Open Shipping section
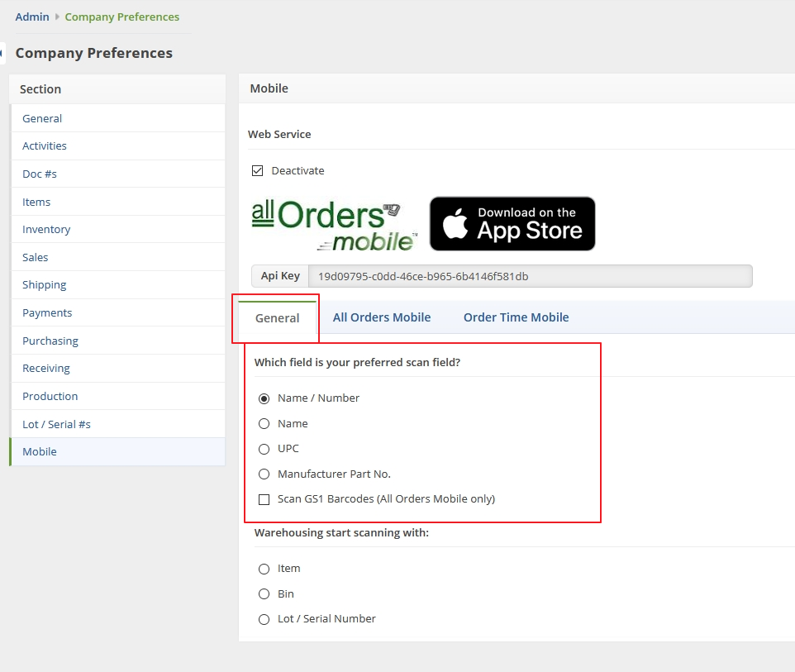Screen dimensions: 795x672 (117, 285)
